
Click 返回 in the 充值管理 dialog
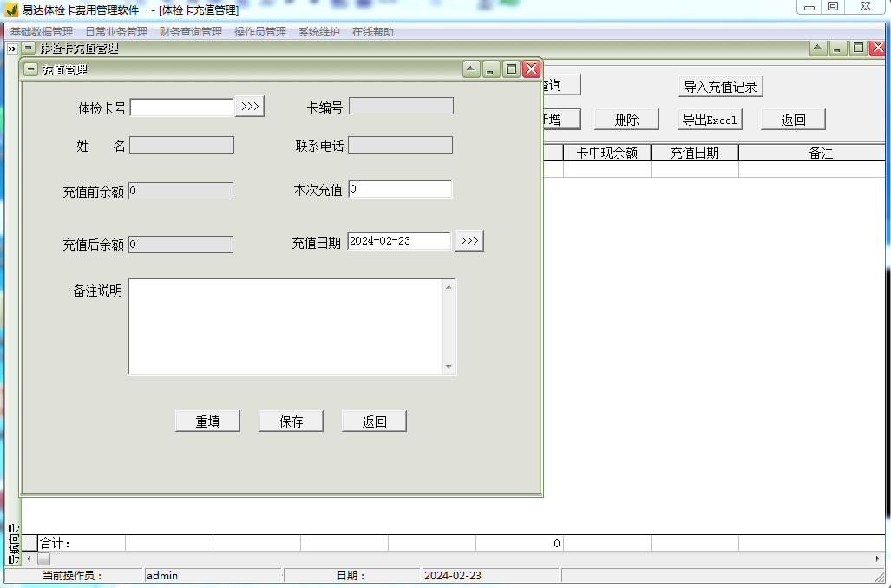[374, 421]
